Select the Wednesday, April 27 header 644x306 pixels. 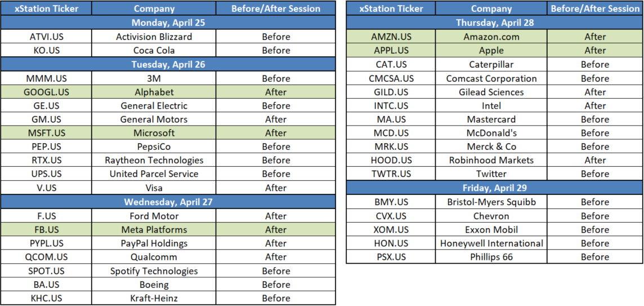pos(168,202)
